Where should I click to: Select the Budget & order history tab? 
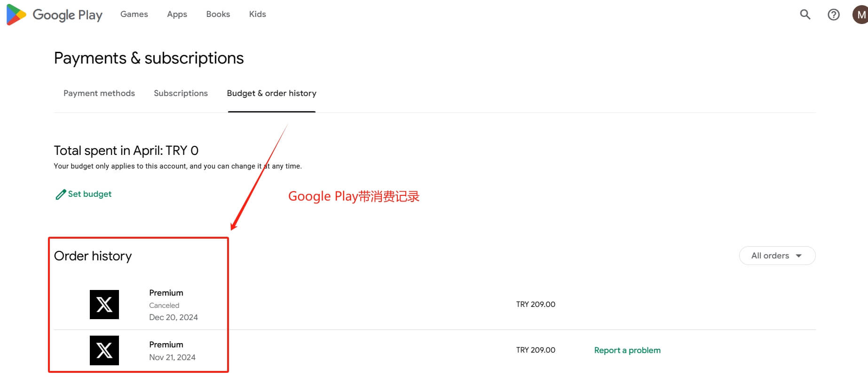[x=272, y=93]
